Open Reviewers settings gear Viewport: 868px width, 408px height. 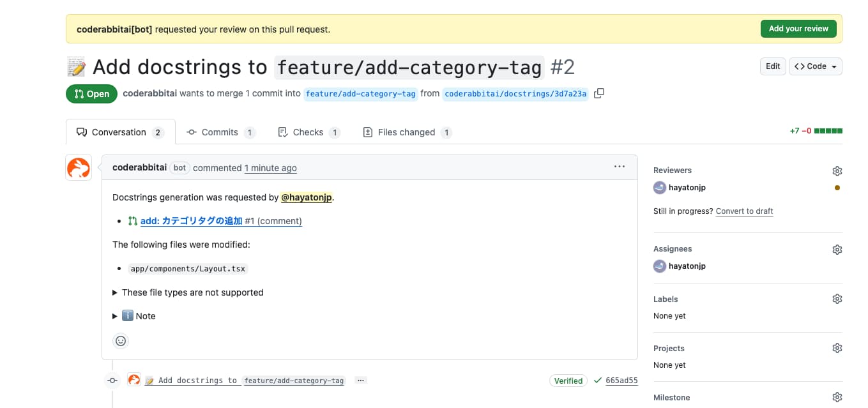click(837, 171)
